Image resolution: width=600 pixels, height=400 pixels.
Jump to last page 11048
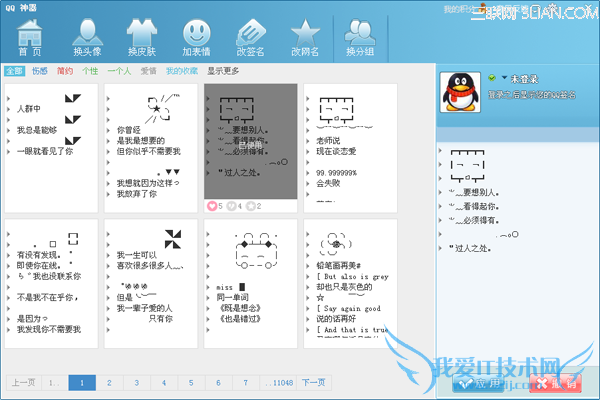(x=278, y=382)
